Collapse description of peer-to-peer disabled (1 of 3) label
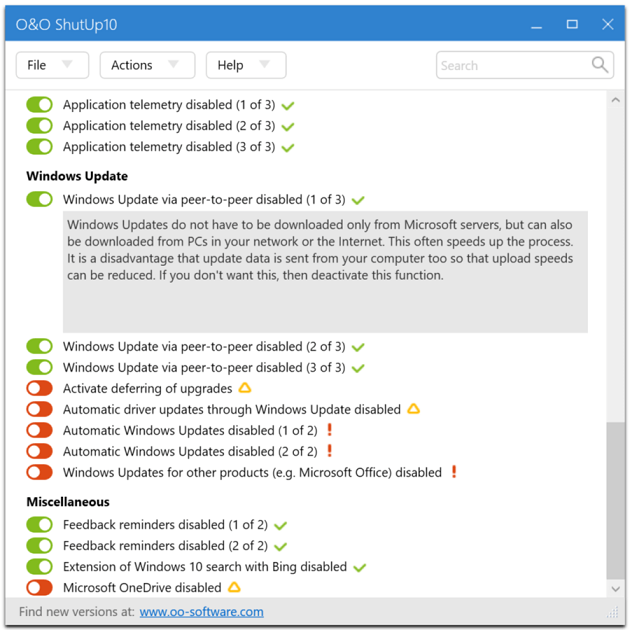 pyautogui.click(x=204, y=200)
